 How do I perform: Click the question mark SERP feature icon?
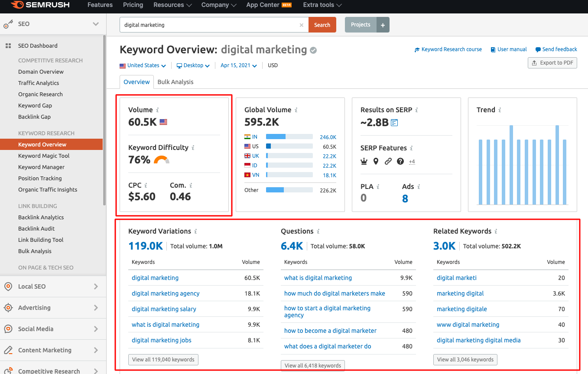pos(400,161)
